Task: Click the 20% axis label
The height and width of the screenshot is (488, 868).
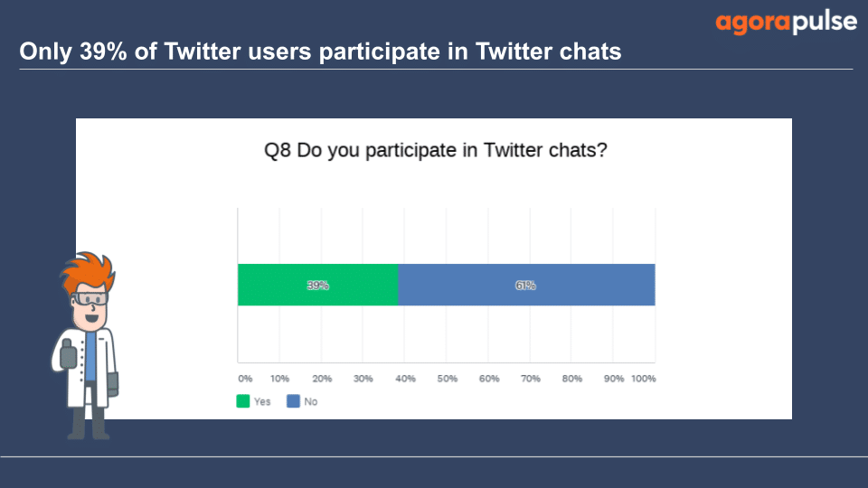Action: 322,379
